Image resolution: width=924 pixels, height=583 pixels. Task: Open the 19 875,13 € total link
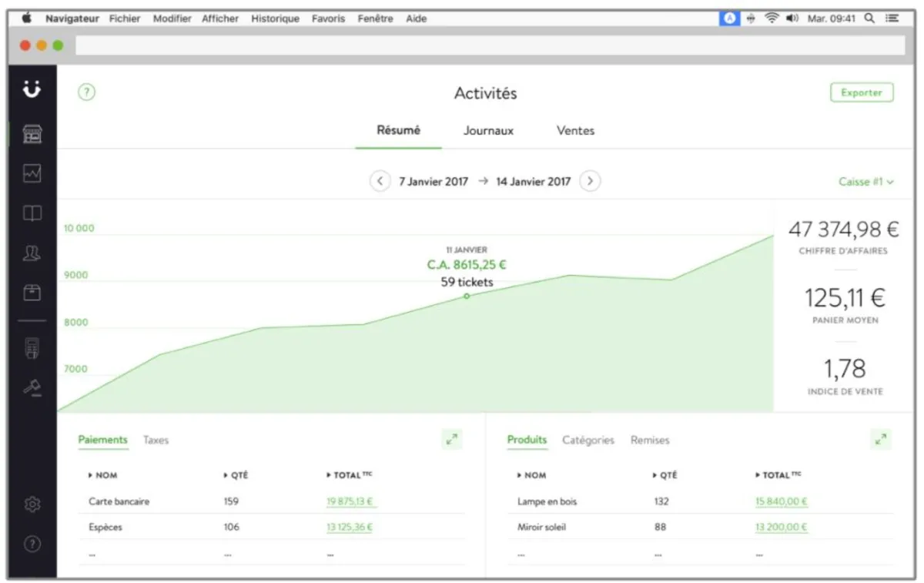(x=351, y=501)
